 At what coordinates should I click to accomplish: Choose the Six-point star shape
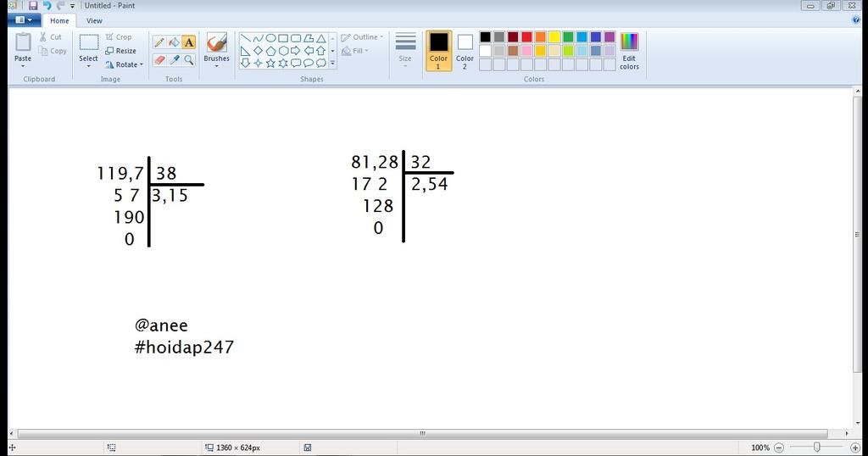coord(283,63)
